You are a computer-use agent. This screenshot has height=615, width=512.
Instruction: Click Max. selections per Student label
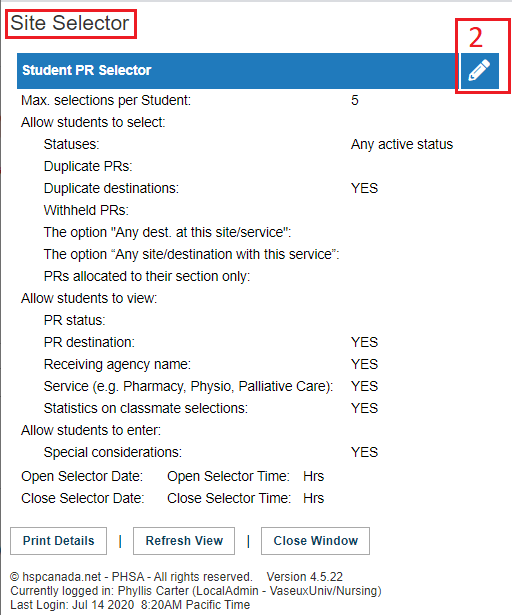click(x=106, y=100)
